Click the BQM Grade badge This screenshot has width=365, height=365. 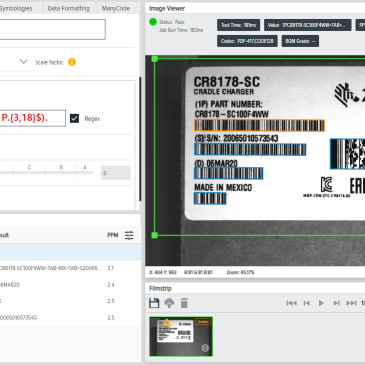point(300,41)
